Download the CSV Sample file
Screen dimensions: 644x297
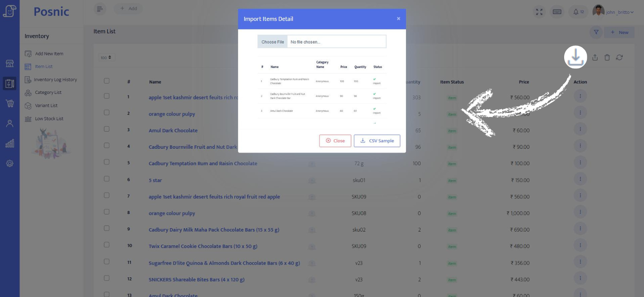[377, 141]
